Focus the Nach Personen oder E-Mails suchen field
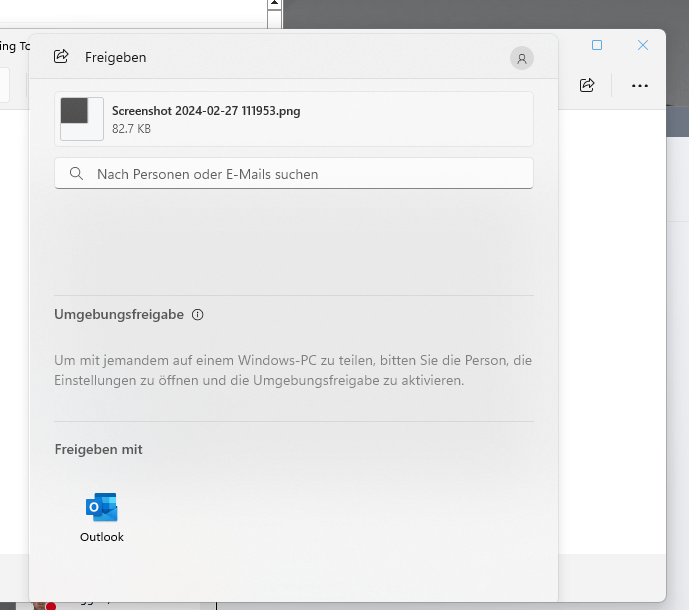This screenshot has width=689, height=610. coord(294,174)
